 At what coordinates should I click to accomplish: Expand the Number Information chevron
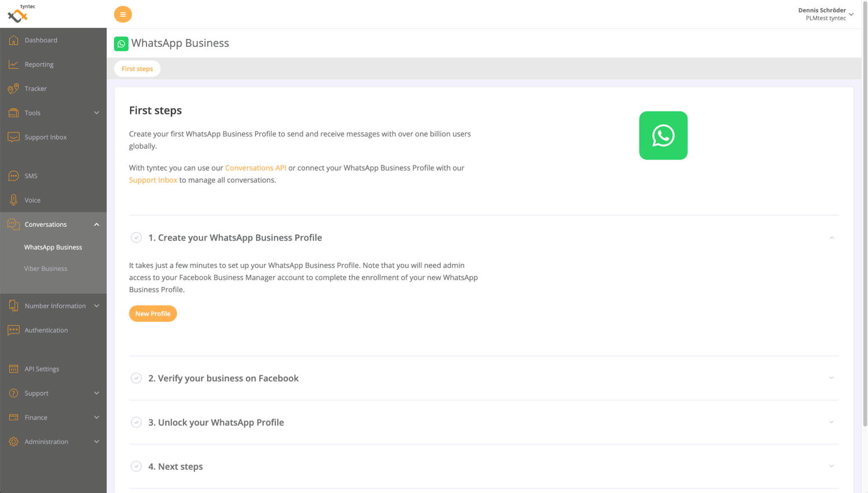[x=97, y=306]
